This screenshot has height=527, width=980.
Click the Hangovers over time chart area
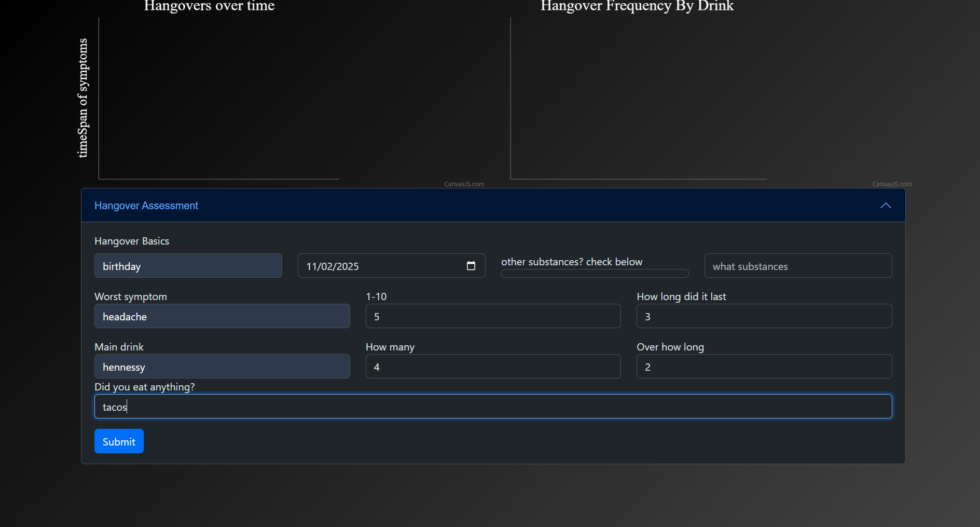(x=218, y=99)
